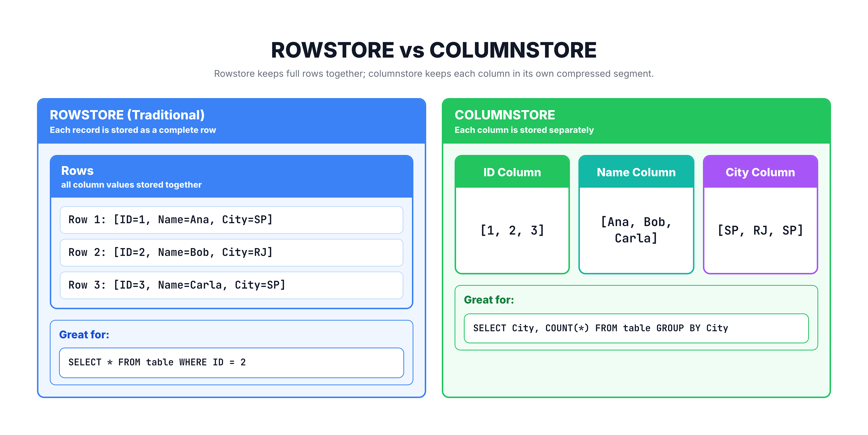This screenshot has width=868, height=435.
Task: Select the 'Row 1: [ID=1, Name=Ana, City=SP]' entry
Action: coord(231,220)
